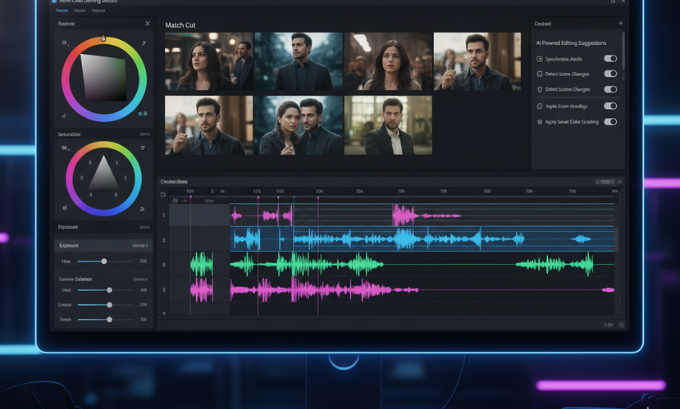Click the lock icon under the timeline ruler
This screenshot has height=409, width=680.
click(x=175, y=201)
